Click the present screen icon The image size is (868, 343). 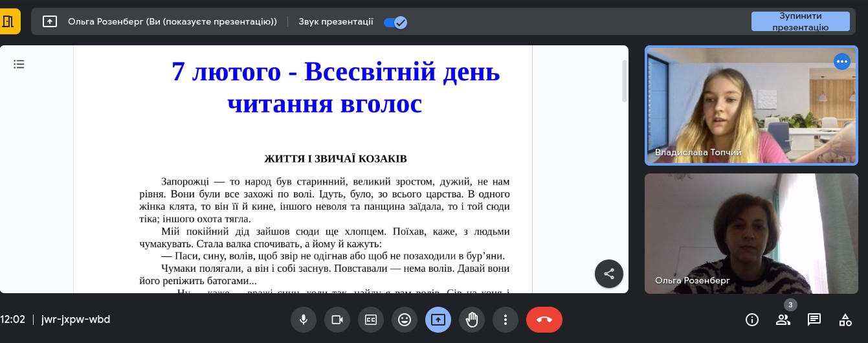(x=438, y=320)
